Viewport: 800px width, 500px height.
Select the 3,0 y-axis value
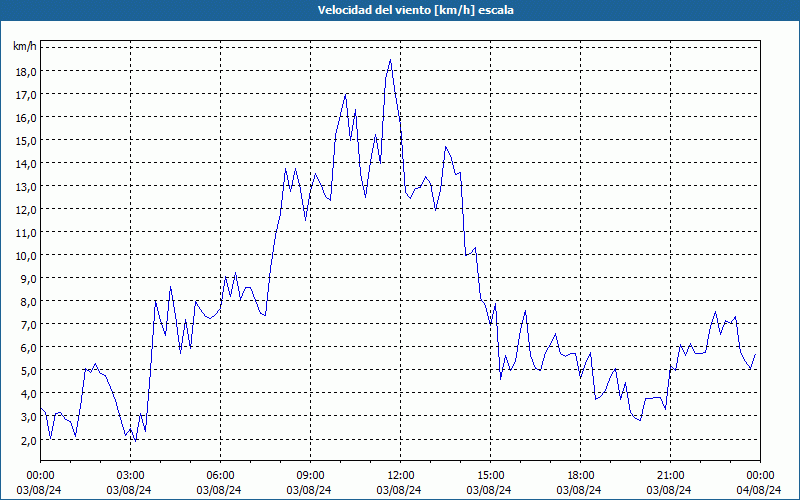[28, 417]
